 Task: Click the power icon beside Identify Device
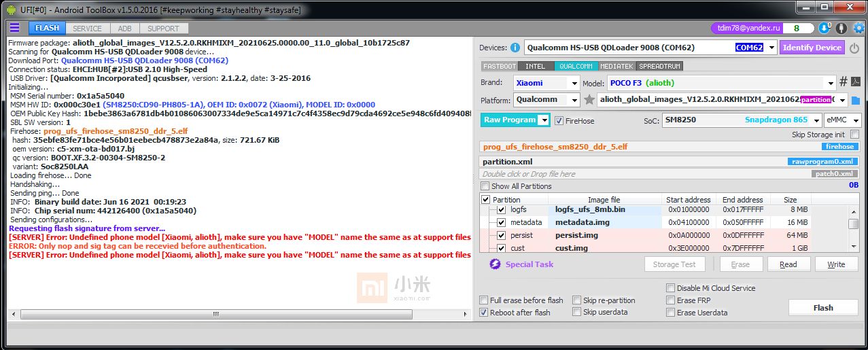[x=854, y=48]
